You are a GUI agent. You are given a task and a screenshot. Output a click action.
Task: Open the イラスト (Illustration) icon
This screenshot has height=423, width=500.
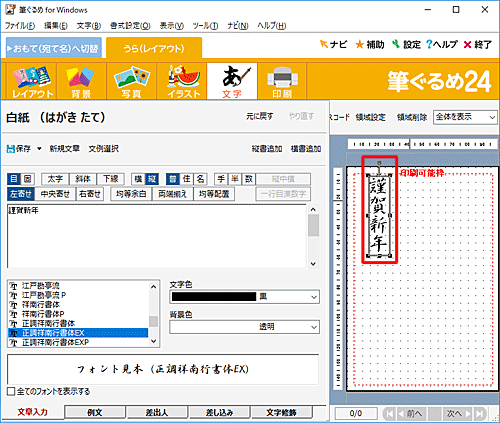[182, 81]
